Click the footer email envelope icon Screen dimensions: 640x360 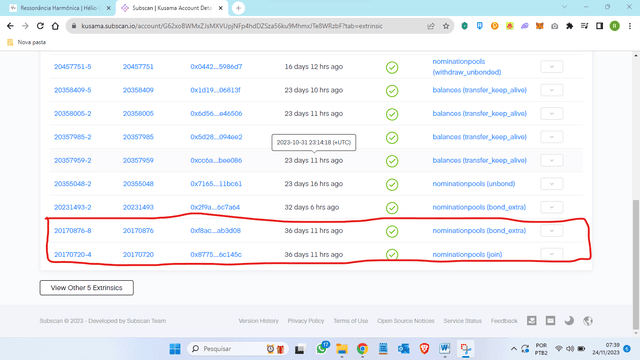coord(531,321)
